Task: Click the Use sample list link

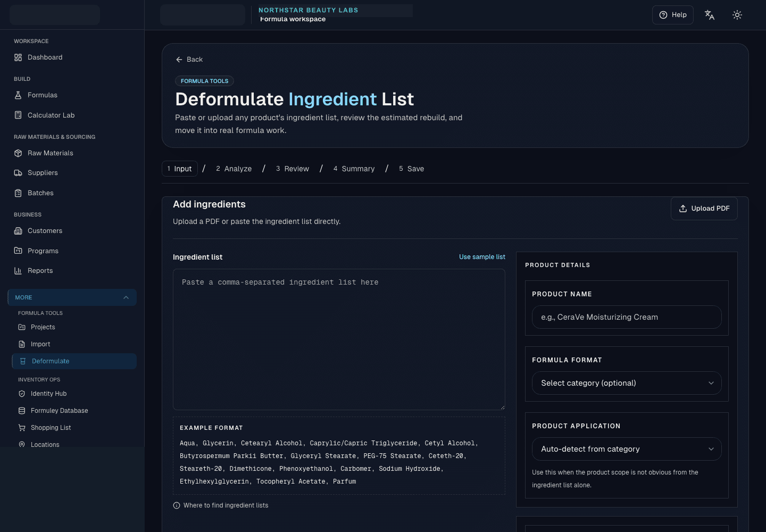Action: click(x=482, y=257)
